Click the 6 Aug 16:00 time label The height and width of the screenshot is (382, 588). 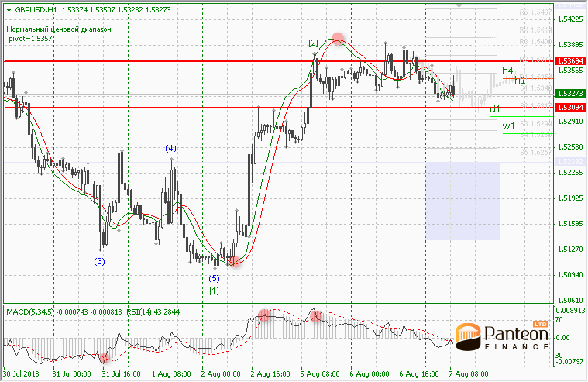coord(419,374)
